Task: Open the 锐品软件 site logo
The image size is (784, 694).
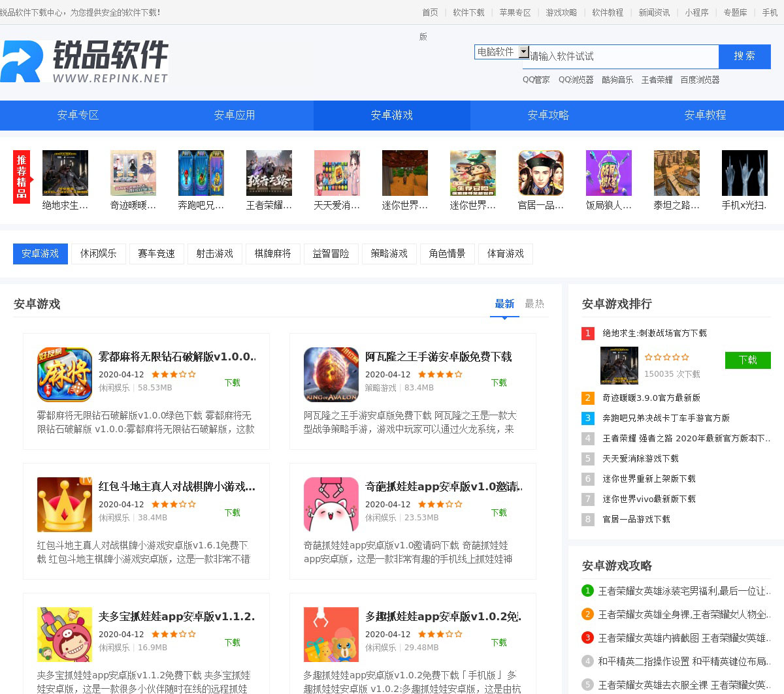Action: [x=84, y=61]
